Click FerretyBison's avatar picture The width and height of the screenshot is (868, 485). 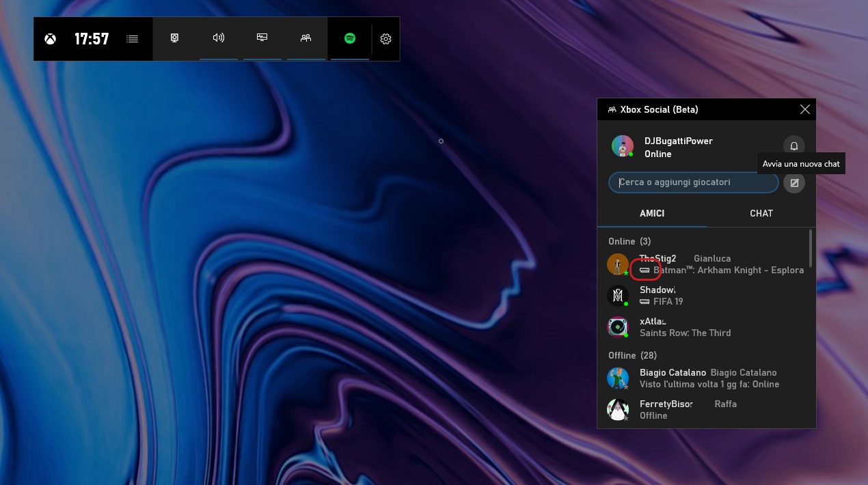pos(618,410)
